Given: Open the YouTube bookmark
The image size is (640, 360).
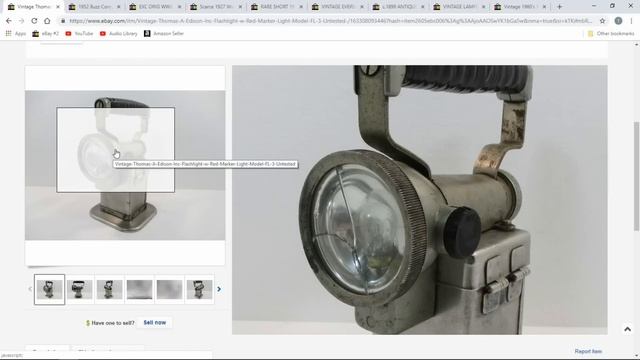Looking at the screenshot, I should click(x=79, y=33).
